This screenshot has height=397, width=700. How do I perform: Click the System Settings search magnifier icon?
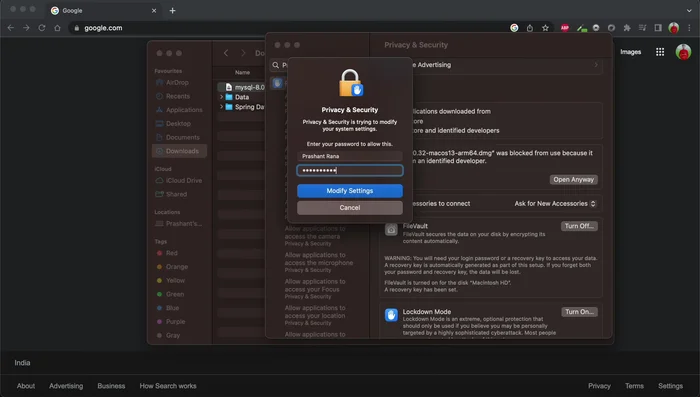pyautogui.click(x=275, y=65)
